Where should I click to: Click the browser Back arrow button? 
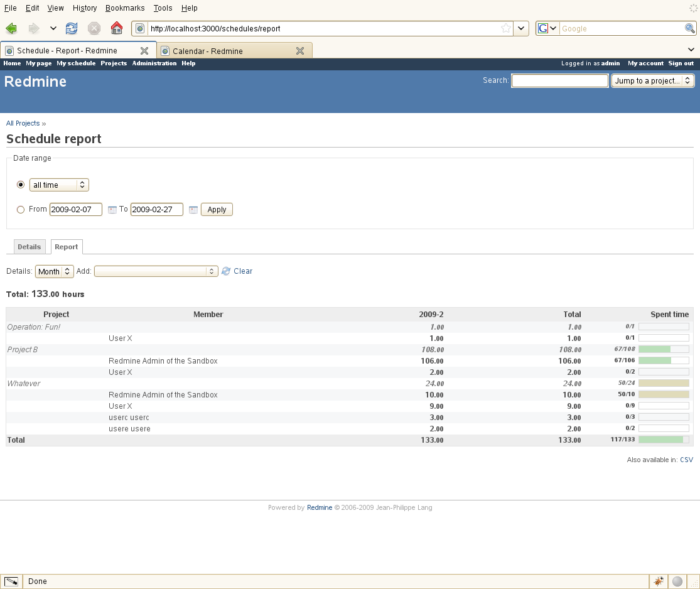tap(11, 29)
